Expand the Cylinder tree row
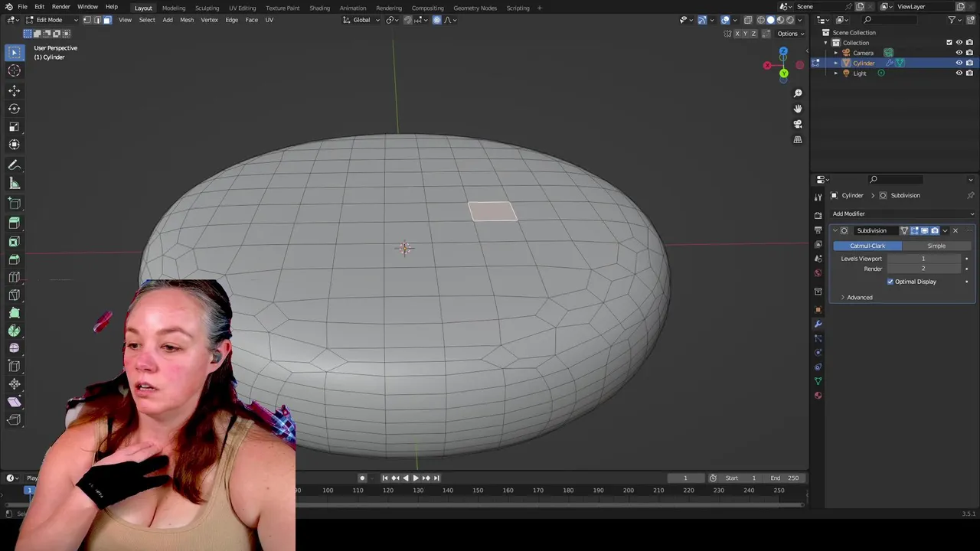Screen dimensions: 980x551 pos(835,63)
